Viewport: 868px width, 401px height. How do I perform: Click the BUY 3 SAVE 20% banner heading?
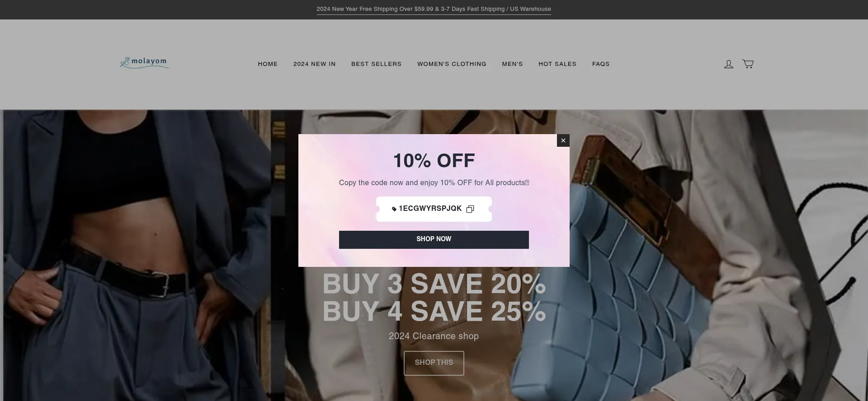(x=434, y=284)
